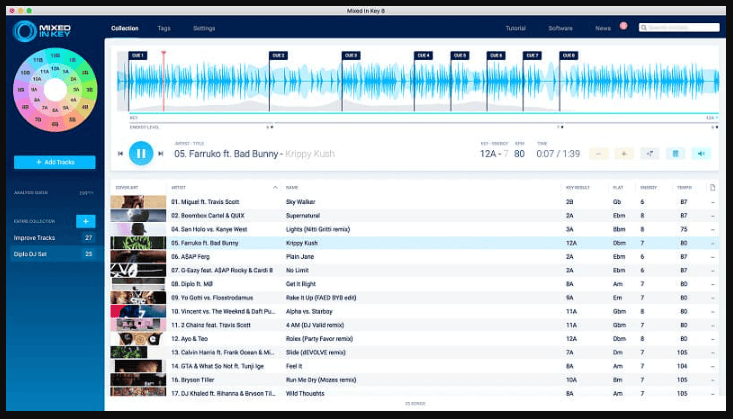Screen dimensions: 733x419
Task: Select 3B segment on Camelot wheel
Action: pos(89,90)
